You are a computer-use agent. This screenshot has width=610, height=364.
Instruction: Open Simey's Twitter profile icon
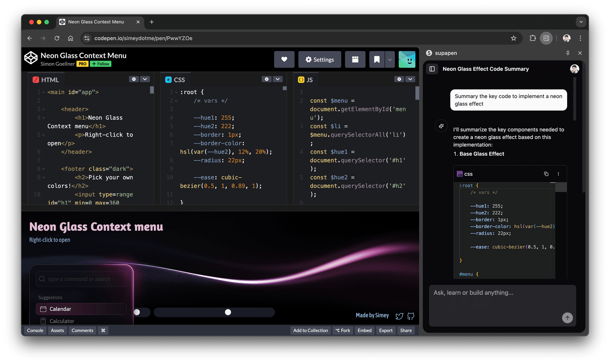tap(399, 316)
